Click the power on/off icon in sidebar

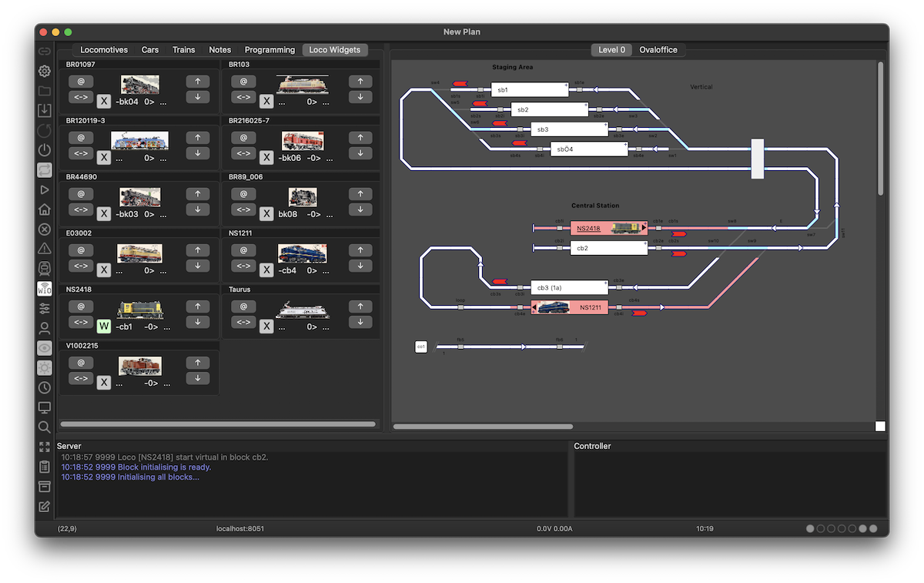45,150
